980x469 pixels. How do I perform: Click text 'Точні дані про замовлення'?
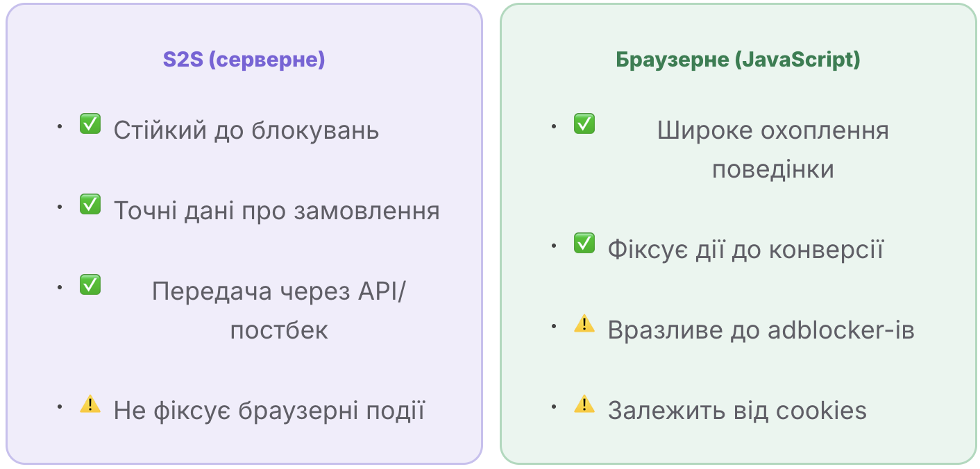(277, 210)
